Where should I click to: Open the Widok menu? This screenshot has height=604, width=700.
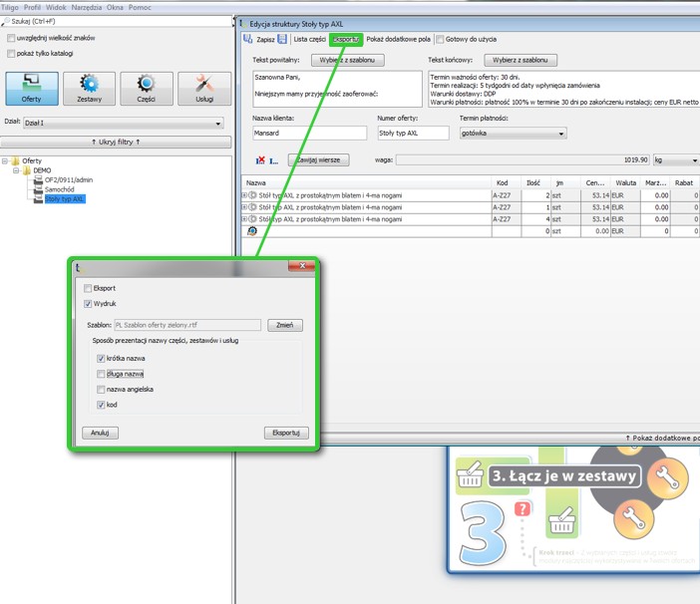click(x=56, y=8)
